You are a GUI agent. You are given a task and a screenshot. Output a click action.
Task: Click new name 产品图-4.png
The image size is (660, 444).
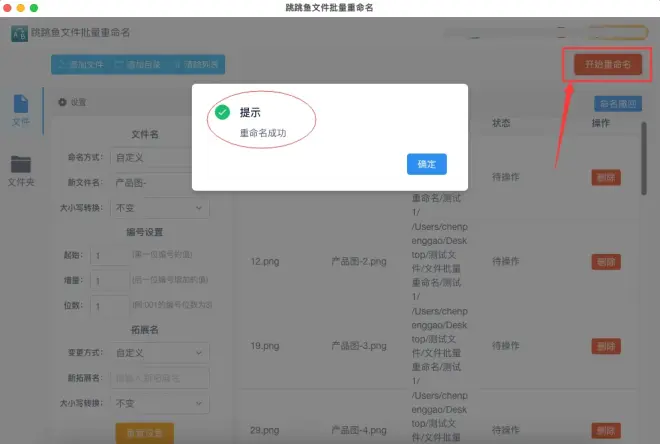(359, 430)
